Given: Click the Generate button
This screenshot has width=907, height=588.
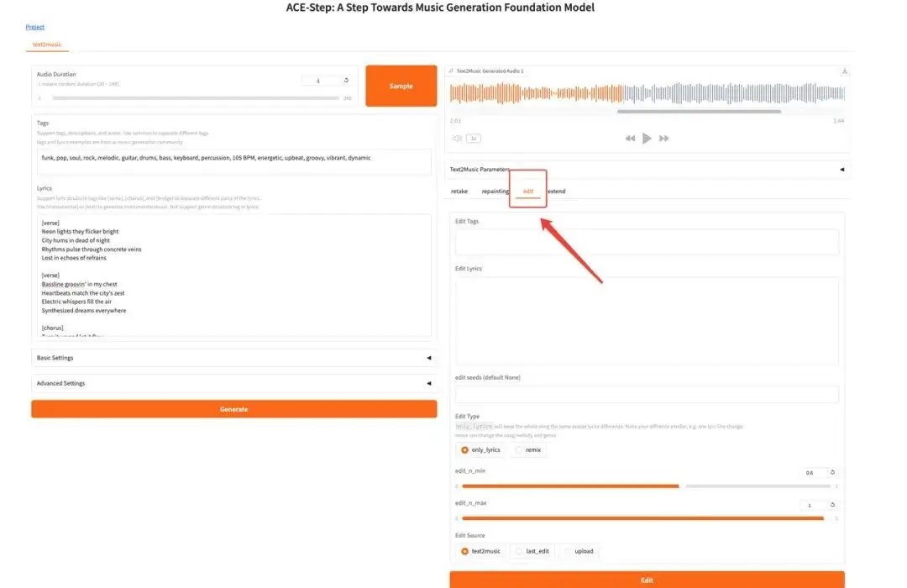Looking at the screenshot, I should [233, 409].
